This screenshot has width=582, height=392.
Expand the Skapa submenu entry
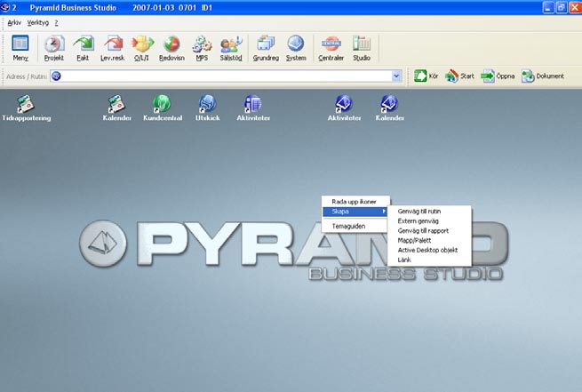[355, 212]
